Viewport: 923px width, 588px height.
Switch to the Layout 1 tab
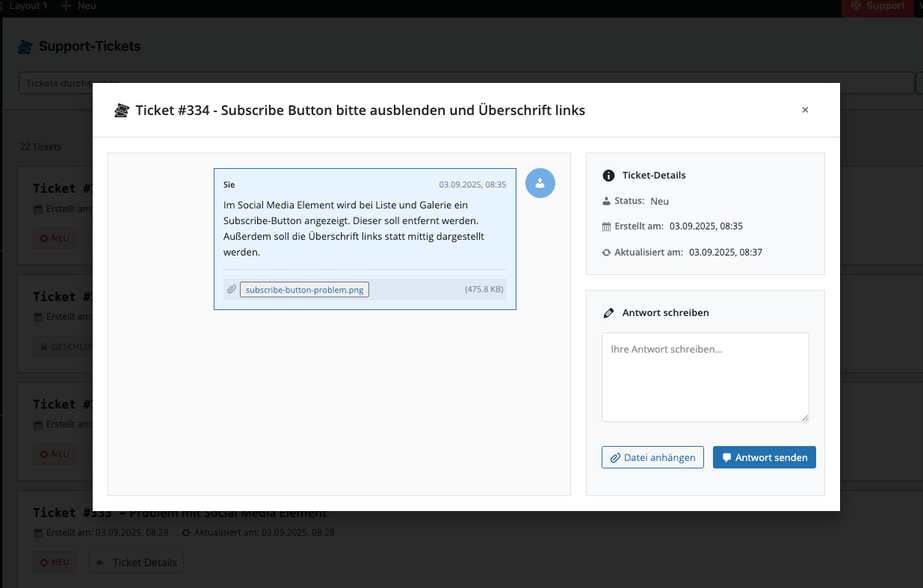[27, 6]
